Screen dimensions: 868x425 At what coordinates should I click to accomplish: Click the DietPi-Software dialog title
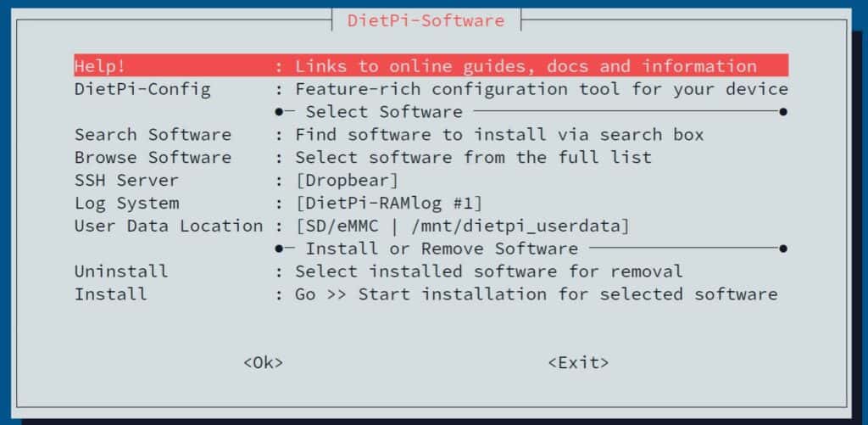click(x=426, y=20)
